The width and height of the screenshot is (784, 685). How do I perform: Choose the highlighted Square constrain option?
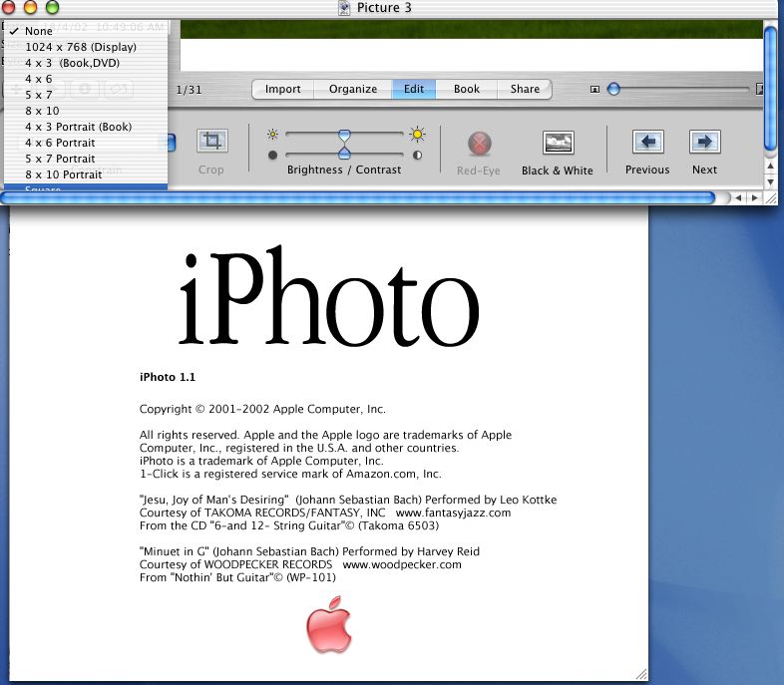coord(86,187)
